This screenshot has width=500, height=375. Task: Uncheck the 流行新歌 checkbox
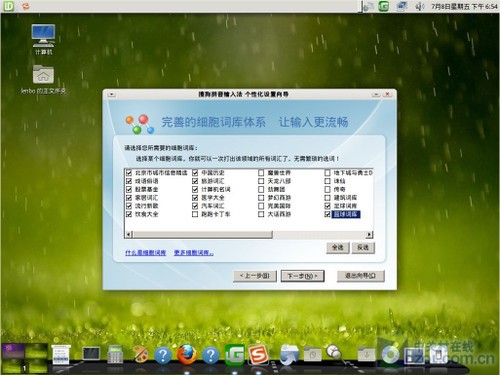tap(129, 206)
